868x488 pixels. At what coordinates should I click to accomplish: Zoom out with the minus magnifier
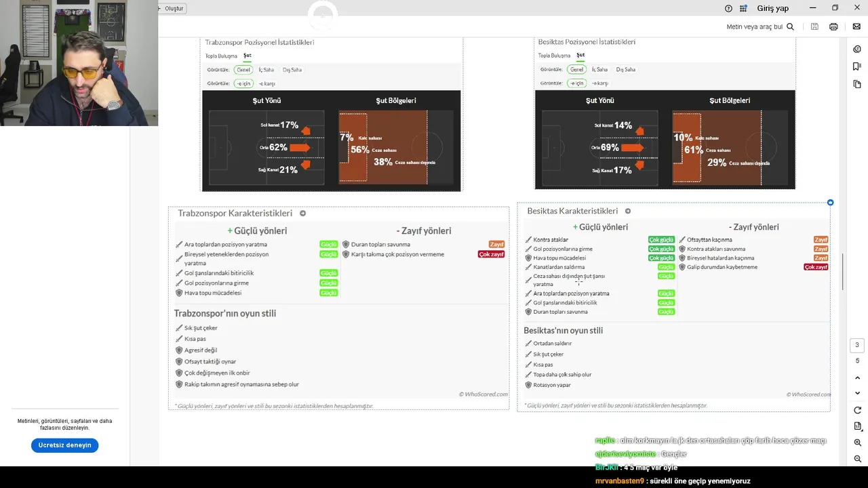[x=857, y=459]
